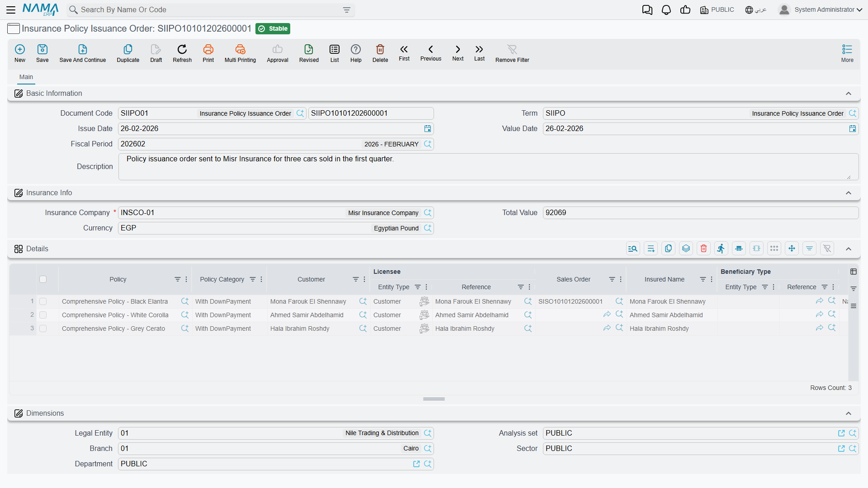Open Value Date calendar picker

tap(853, 129)
